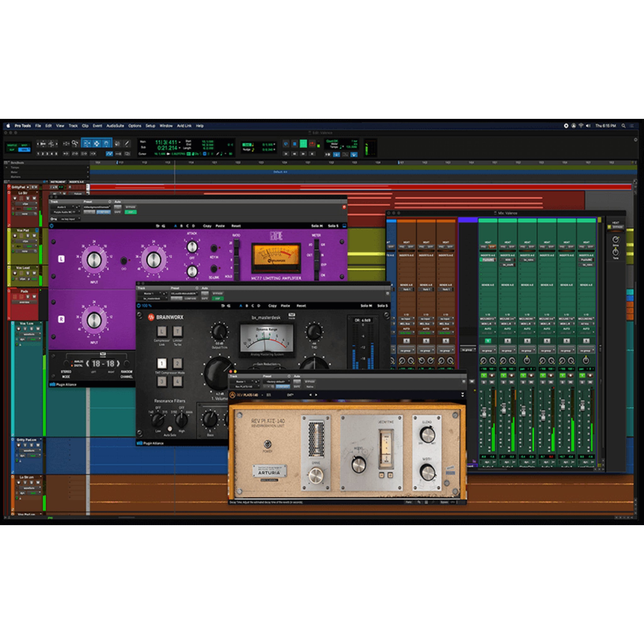Bypass the MC77 Limiting Amplifier plugin
The image size is (644, 644).
(131, 207)
